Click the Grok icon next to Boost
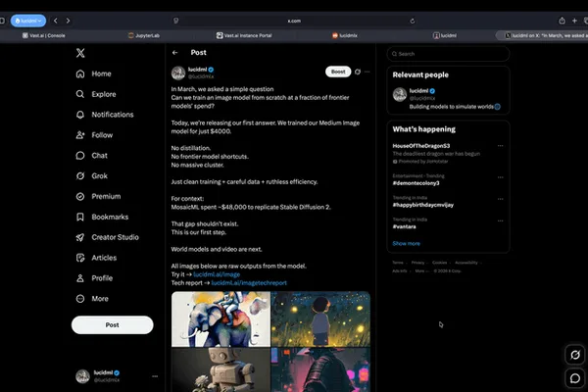Viewport: 588px width, 392px height. coord(358,72)
